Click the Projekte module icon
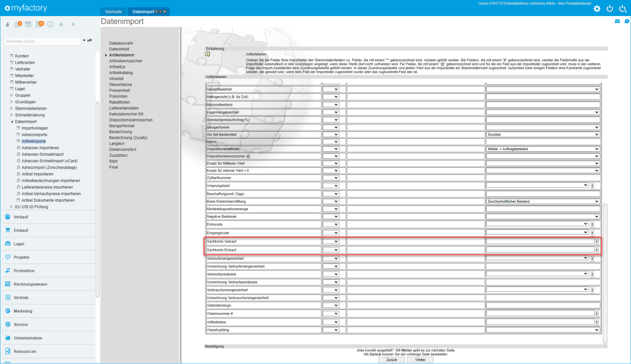631x364 pixels. [x=8, y=257]
